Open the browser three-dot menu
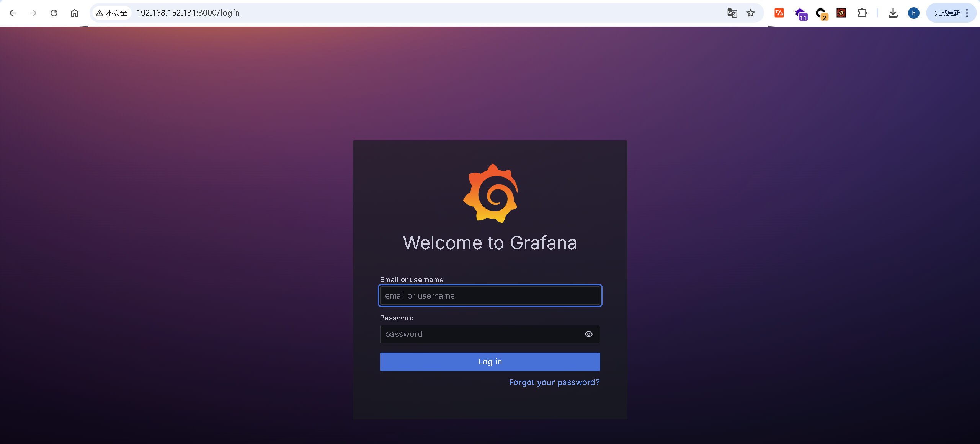 tap(967, 13)
